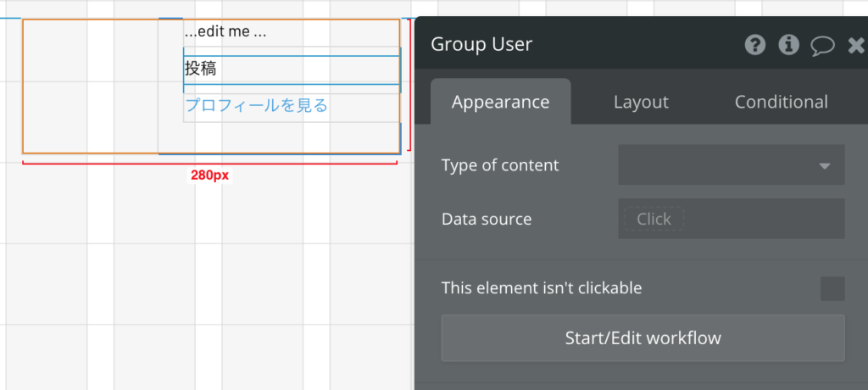Screen dimensions: 868x390
Task: Switch to the Layout tab
Action: click(x=641, y=102)
